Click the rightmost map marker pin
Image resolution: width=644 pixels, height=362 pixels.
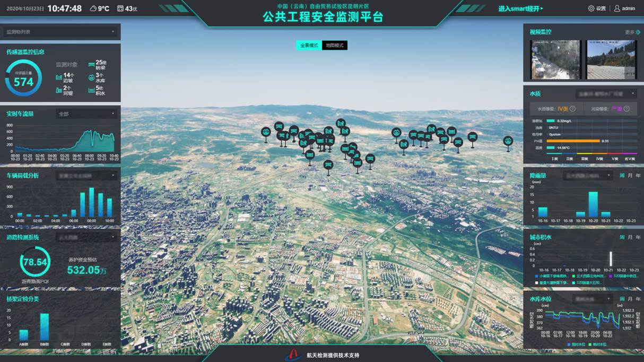[508, 141]
